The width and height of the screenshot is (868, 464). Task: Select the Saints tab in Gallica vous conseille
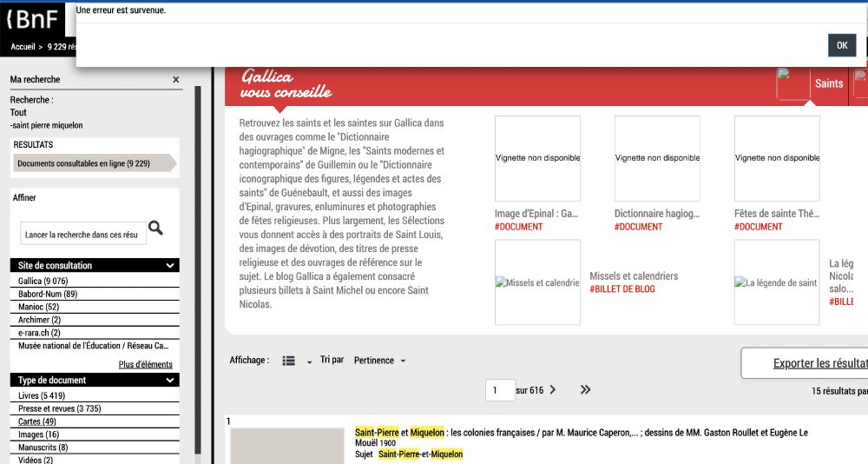point(829,83)
